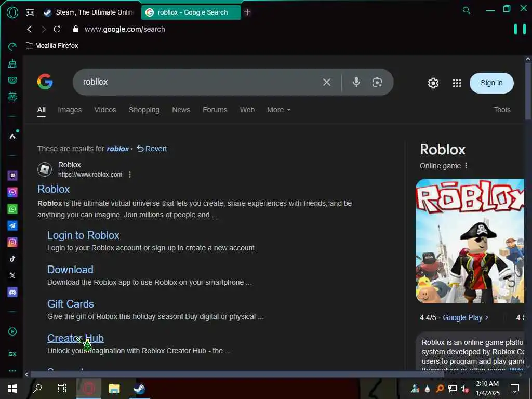Open Google Play rating link
532x399 pixels.
(x=465, y=317)
